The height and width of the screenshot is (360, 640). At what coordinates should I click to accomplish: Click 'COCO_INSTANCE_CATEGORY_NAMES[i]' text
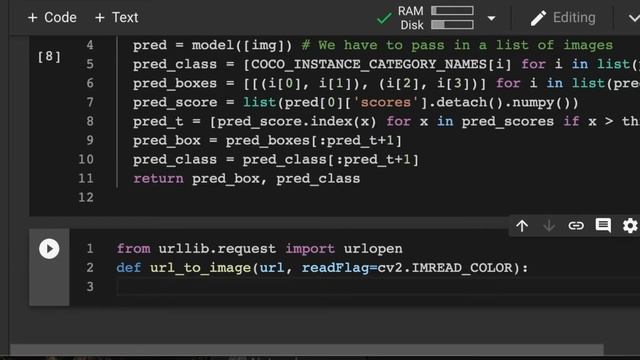381,64
